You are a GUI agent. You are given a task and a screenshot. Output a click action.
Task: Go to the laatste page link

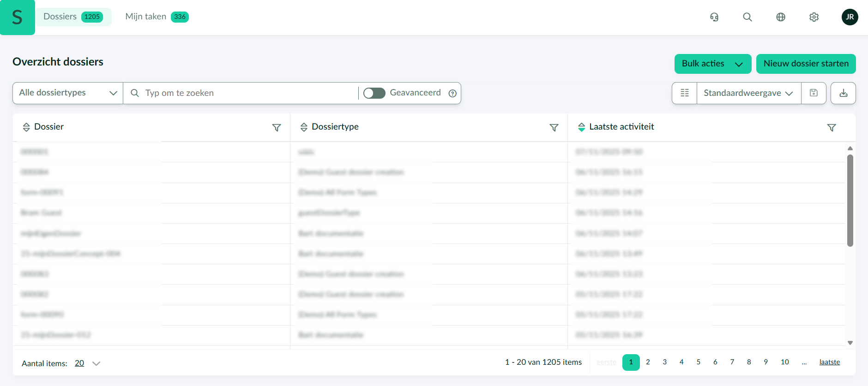pos(829,362)
